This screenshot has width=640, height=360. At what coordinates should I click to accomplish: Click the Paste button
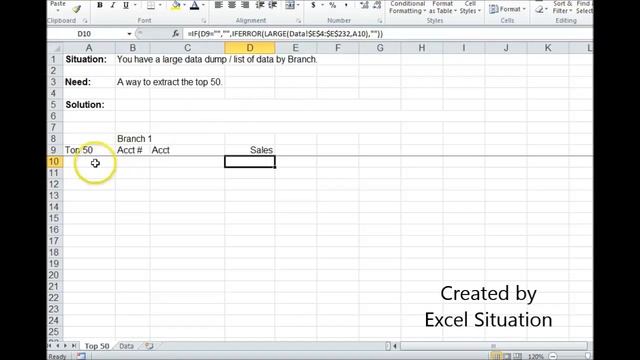click(58, 6)
